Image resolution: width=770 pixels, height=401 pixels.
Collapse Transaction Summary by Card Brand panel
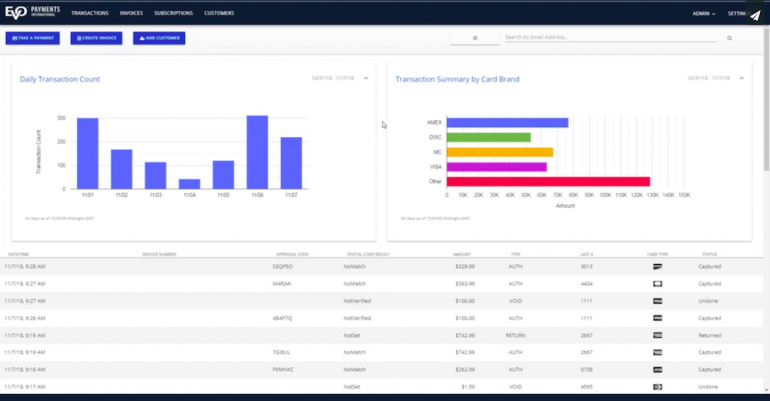741,78
